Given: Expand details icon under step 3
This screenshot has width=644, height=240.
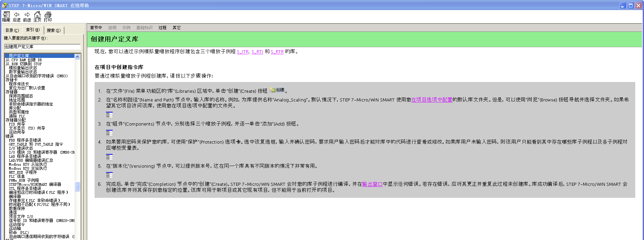Looking at the screenshot, I should click(x=109, y=133).
